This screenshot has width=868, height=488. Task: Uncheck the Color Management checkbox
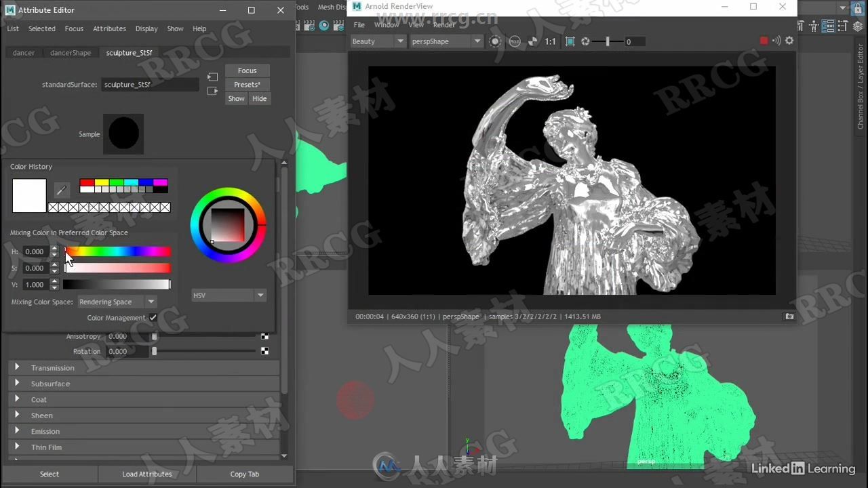click(153, 317)
